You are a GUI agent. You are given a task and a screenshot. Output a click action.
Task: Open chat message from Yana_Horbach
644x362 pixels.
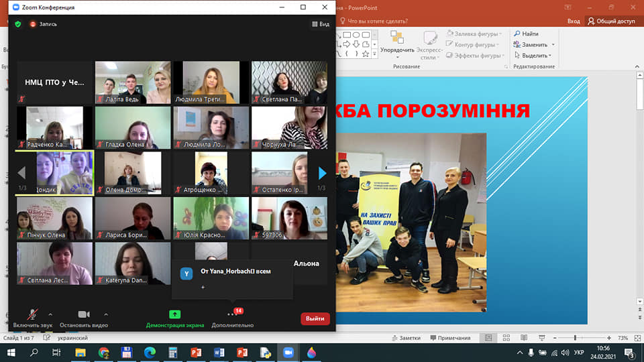(x=232, y=279)
